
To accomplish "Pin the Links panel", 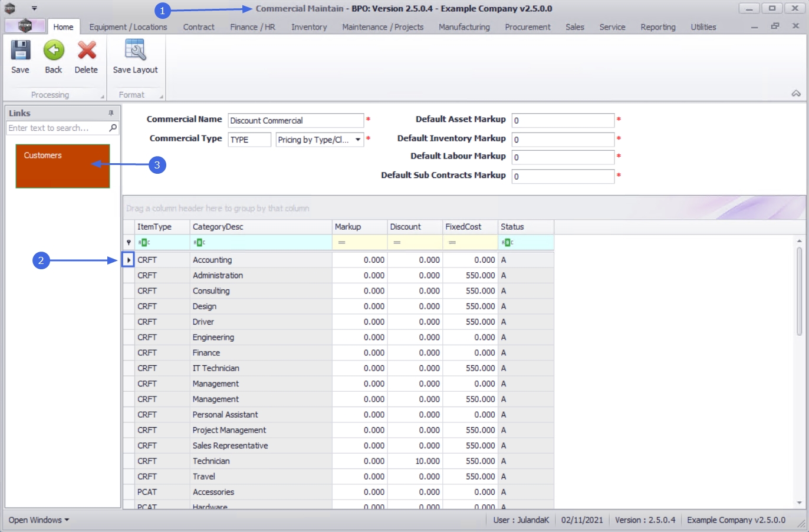I will coord(111,113).
